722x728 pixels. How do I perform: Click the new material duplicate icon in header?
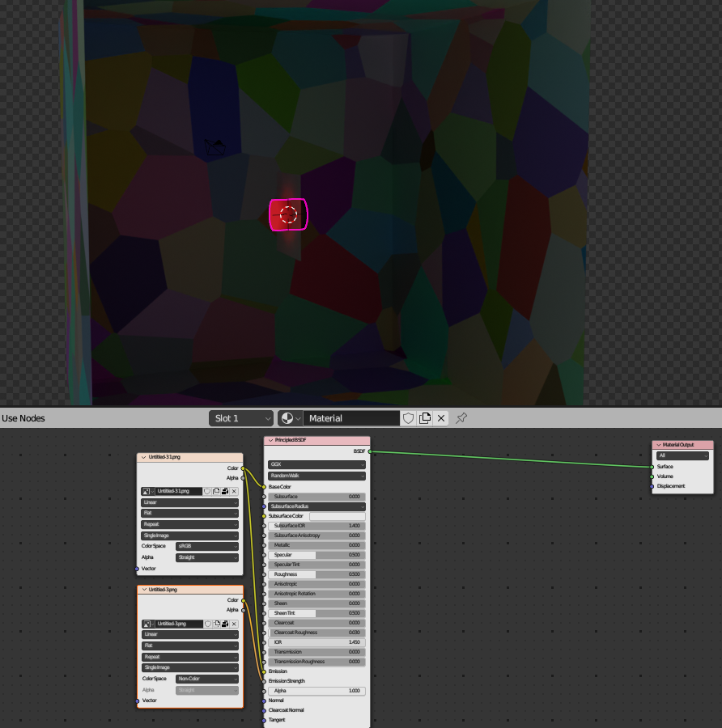point(425,418)
